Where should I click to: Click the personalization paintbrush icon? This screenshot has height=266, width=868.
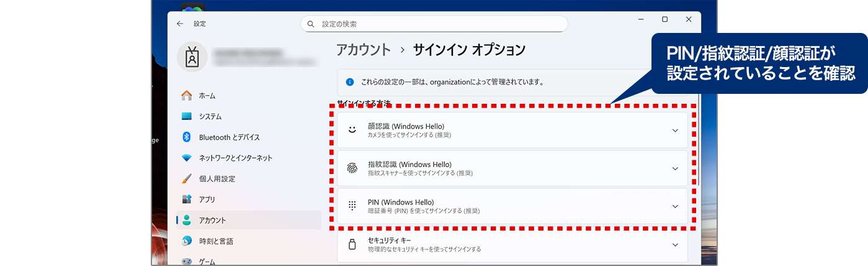pyautogui.click(x=187, y=179)
